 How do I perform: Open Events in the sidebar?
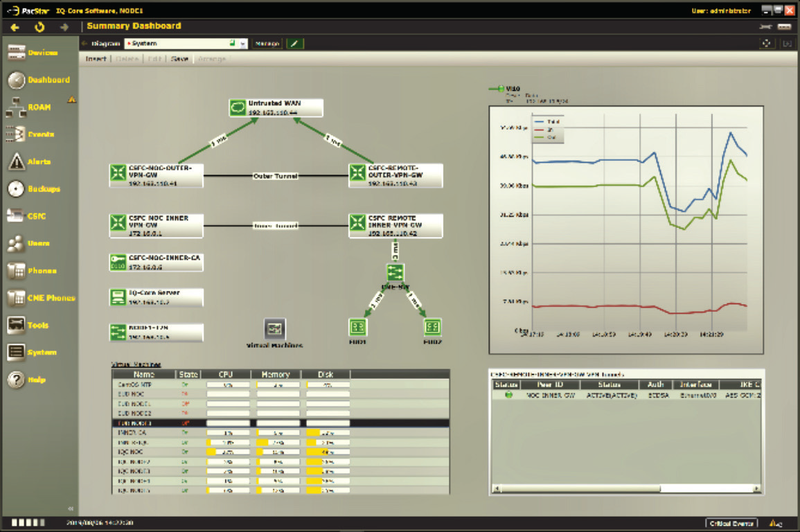click(30, 134)
